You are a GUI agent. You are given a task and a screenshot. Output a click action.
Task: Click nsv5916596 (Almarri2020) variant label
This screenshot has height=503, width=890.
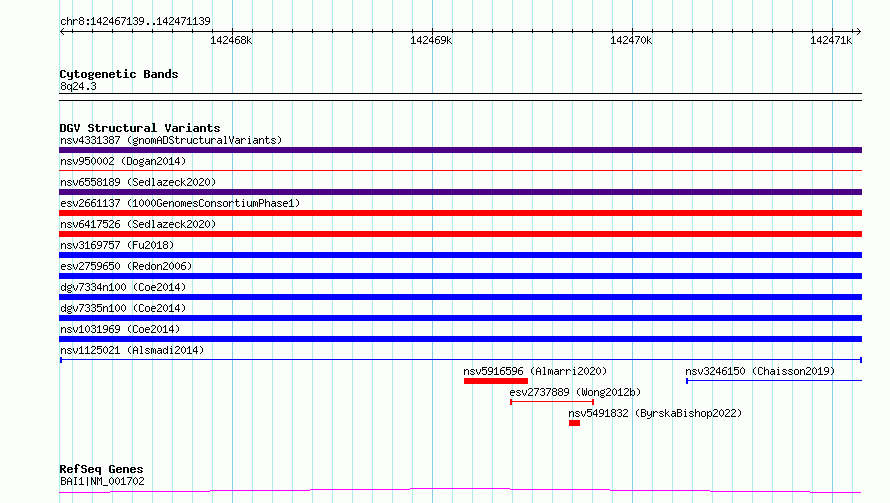coord(535,371)
